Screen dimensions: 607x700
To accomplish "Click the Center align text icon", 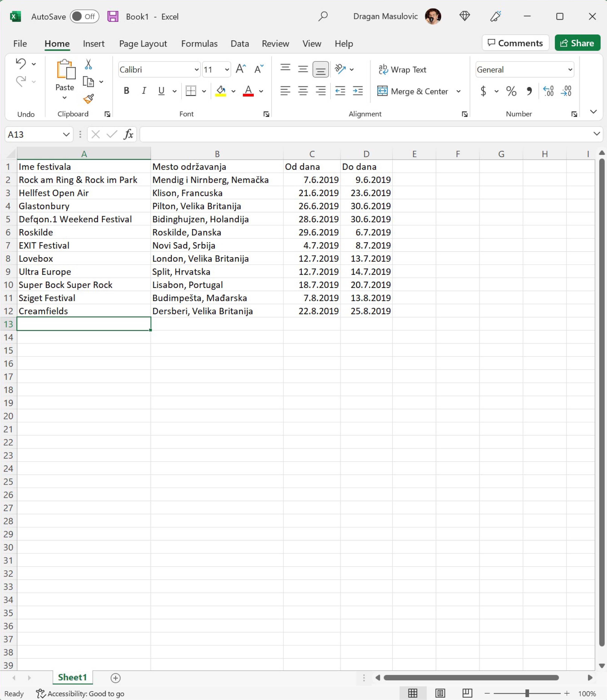I will click(x=303, y=91).
